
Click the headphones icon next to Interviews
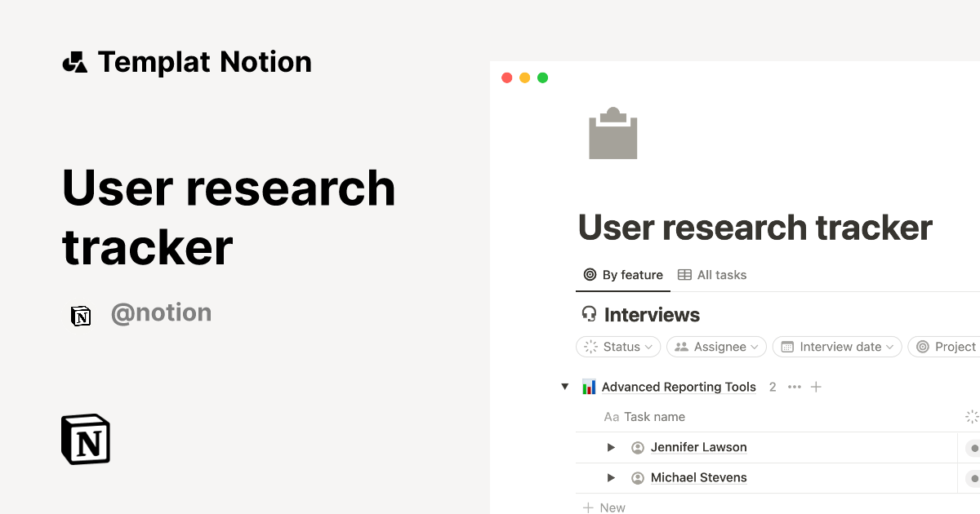588,314
